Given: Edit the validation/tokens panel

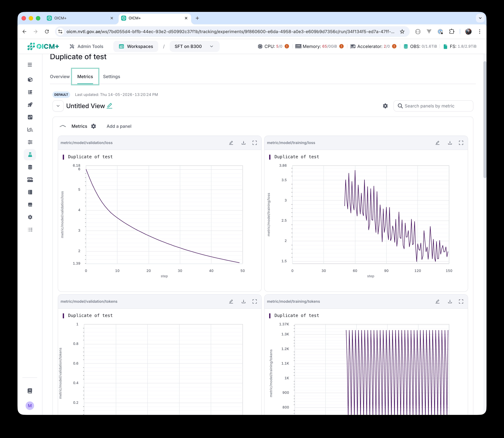Looking at the screenshot, I should pyautogui.click(x=231, y=302).
